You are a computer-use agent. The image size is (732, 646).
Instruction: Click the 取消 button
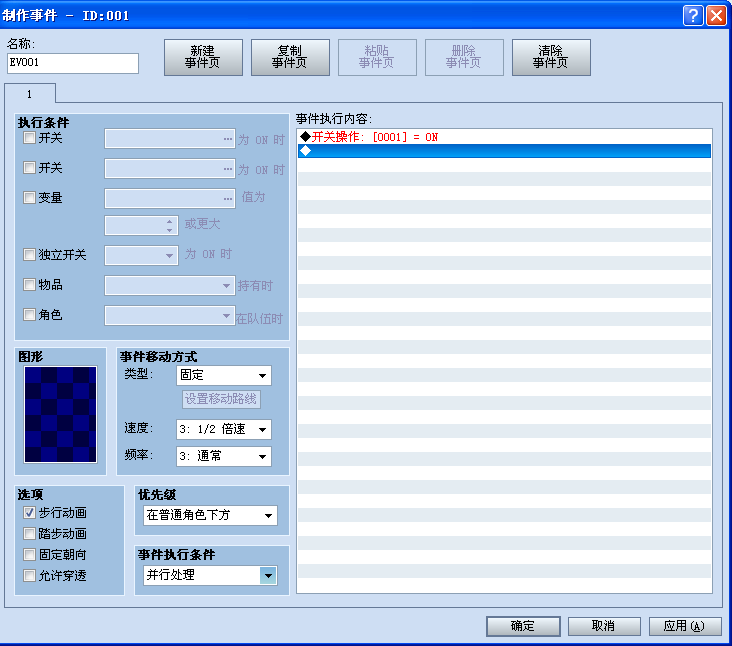coord(604,626)
